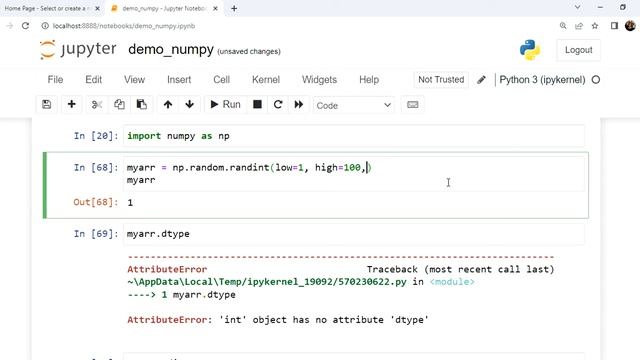The height and width of the screenshot is (360, 640).
Task: Open the command palette keyboard icon
Action: point(413,105)
